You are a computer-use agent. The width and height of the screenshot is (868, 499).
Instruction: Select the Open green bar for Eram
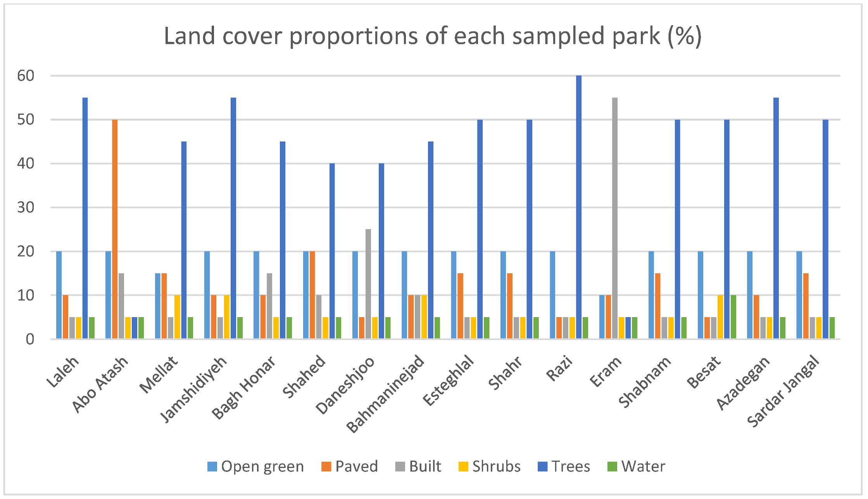tap(602, 317)
